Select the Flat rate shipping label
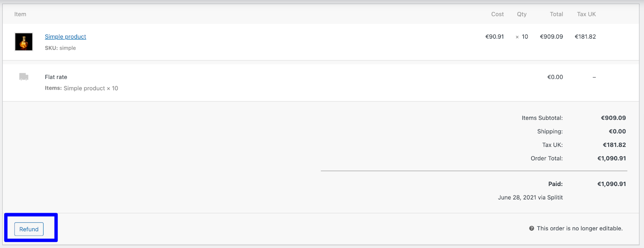This screenshot has height=248, width=644. click(56, 77)
